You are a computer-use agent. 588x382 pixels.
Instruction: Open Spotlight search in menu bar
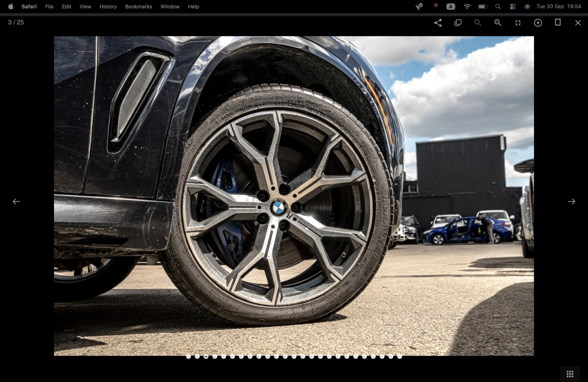[498, 7]
